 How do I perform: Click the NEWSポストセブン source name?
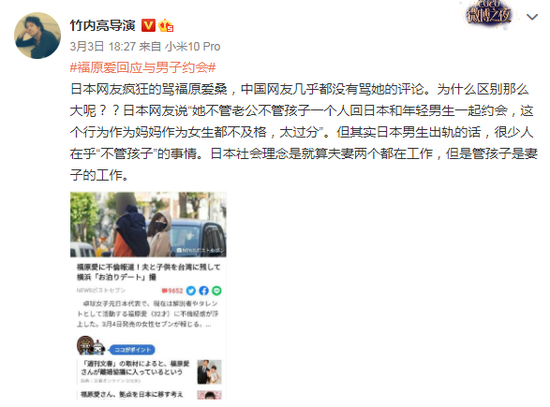point(101,291)
